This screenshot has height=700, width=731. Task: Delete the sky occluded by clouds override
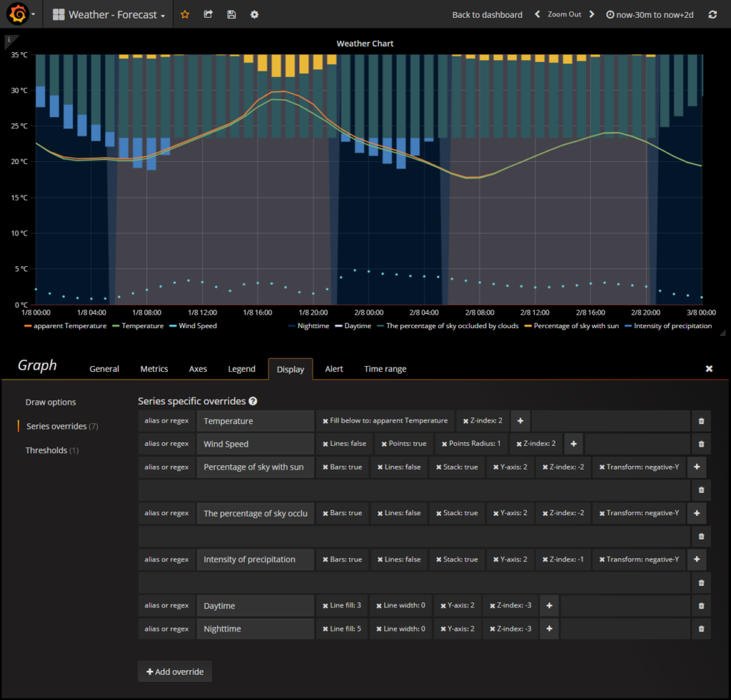701,537
